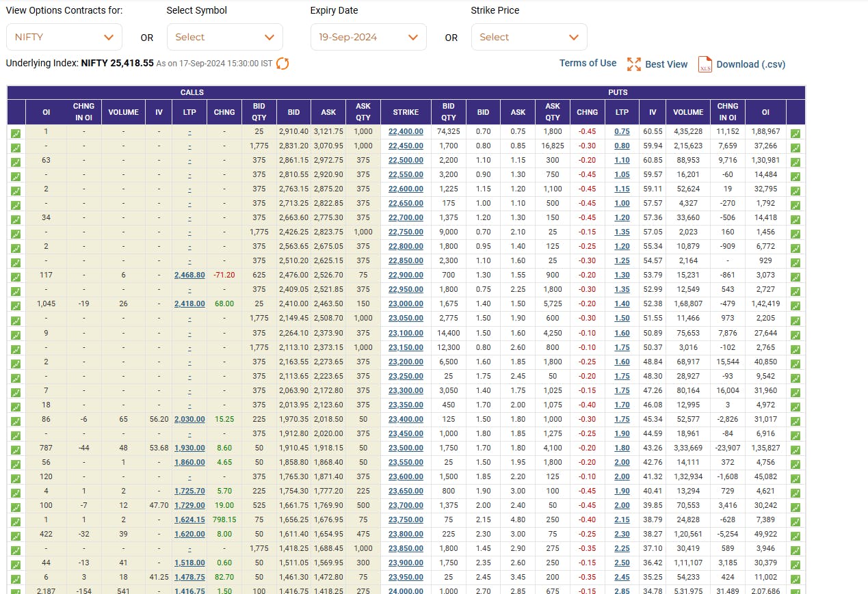
Task: Click the Best View expand icon
Action: (x=634, y=64)
